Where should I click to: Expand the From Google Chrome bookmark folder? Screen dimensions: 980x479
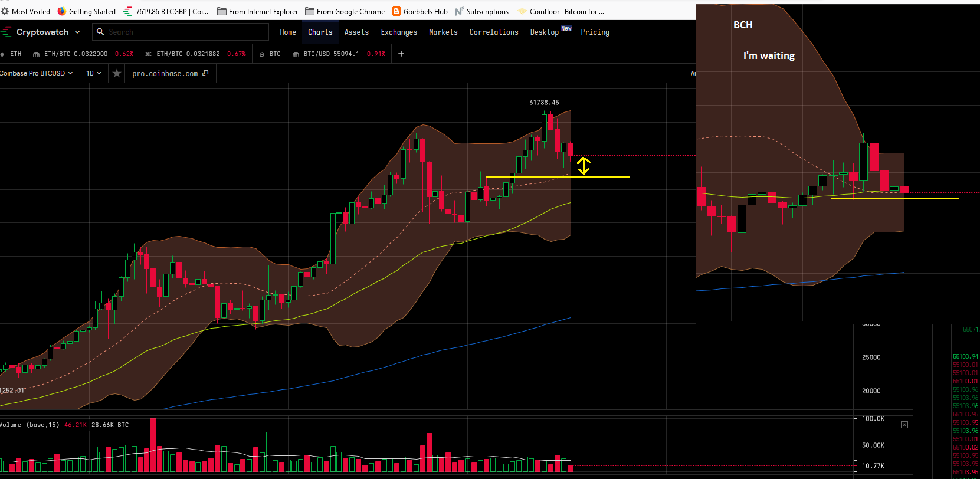(x=345, y=11)
